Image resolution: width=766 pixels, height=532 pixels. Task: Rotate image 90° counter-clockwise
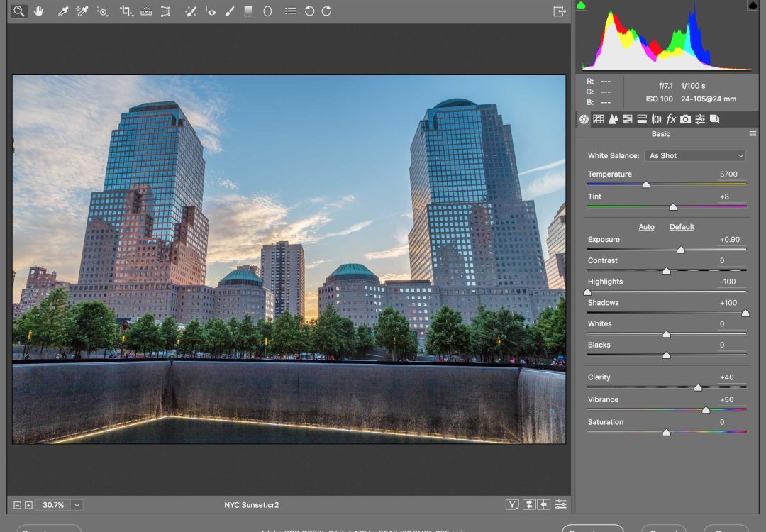tap(309, 11)
